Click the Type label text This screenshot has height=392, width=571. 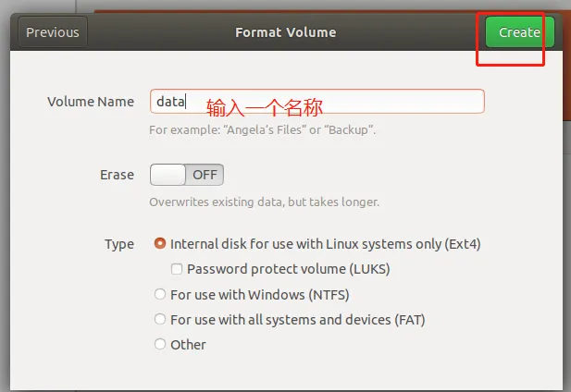click(x=119, y=245)
